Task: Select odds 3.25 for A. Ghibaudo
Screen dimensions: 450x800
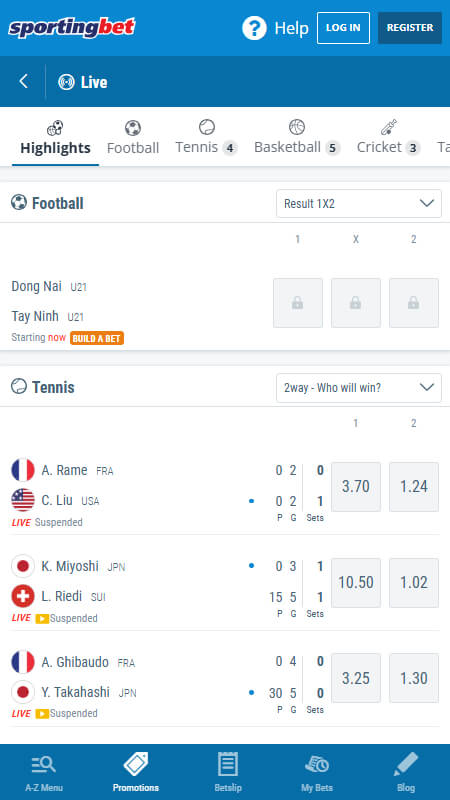Action: (x=356, y=678)
